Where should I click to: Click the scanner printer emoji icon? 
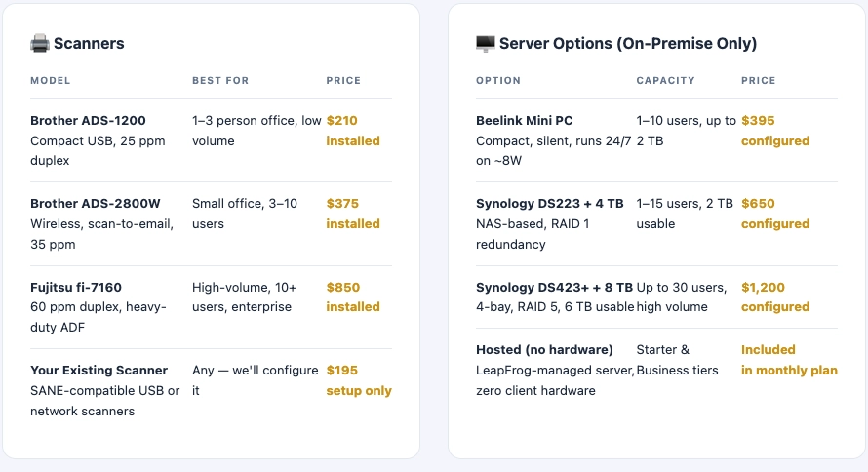coord(40,43)
